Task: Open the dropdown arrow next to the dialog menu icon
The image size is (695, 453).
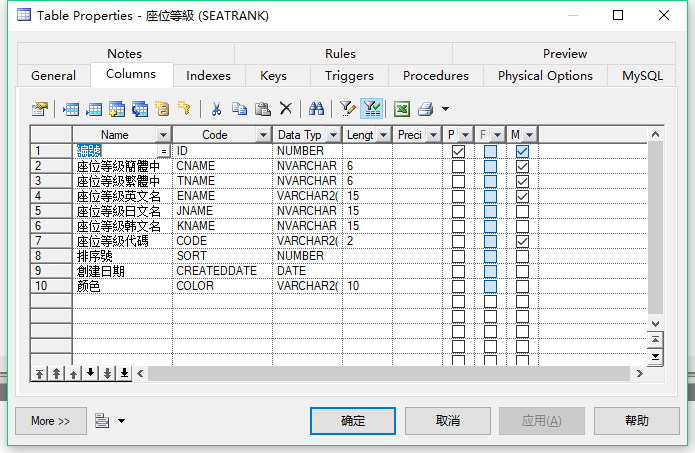Action: (x=121, y=421)
